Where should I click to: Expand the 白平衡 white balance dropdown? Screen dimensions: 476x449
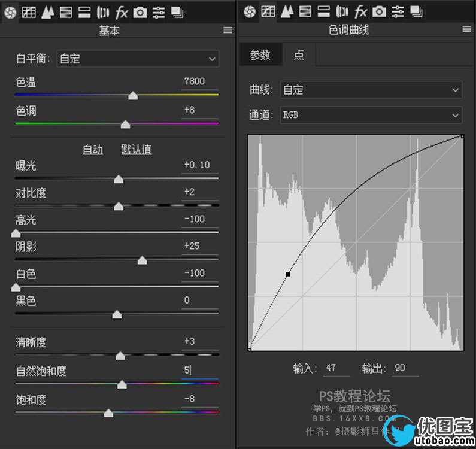click(138, 59)
